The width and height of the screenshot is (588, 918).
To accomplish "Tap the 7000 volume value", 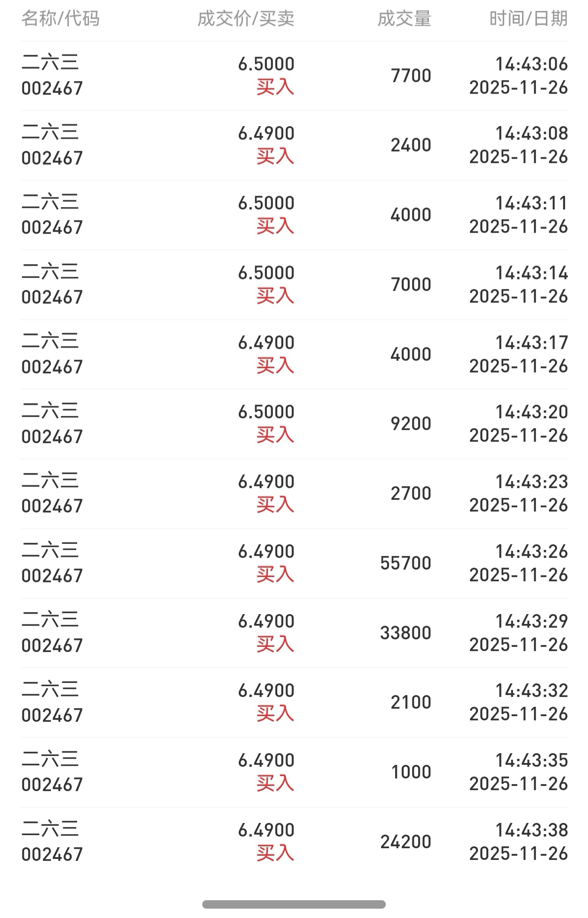I will click(411, 284).
